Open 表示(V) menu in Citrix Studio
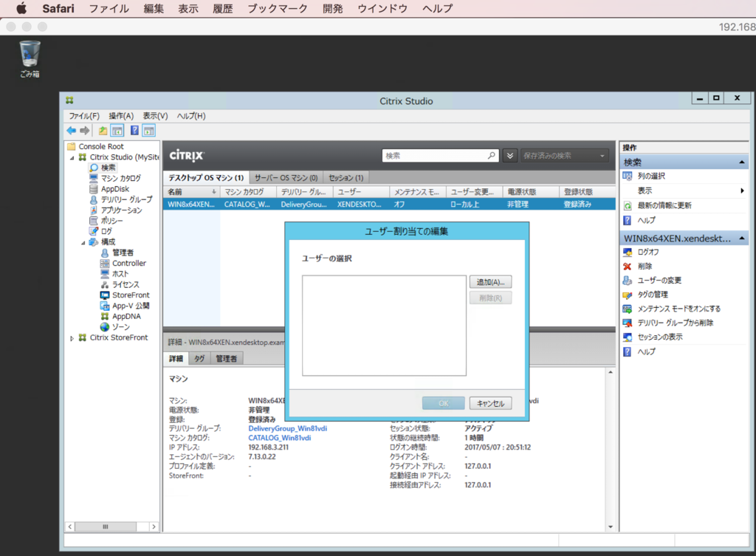This screenshot has height=556, width=756. point(155,116)
